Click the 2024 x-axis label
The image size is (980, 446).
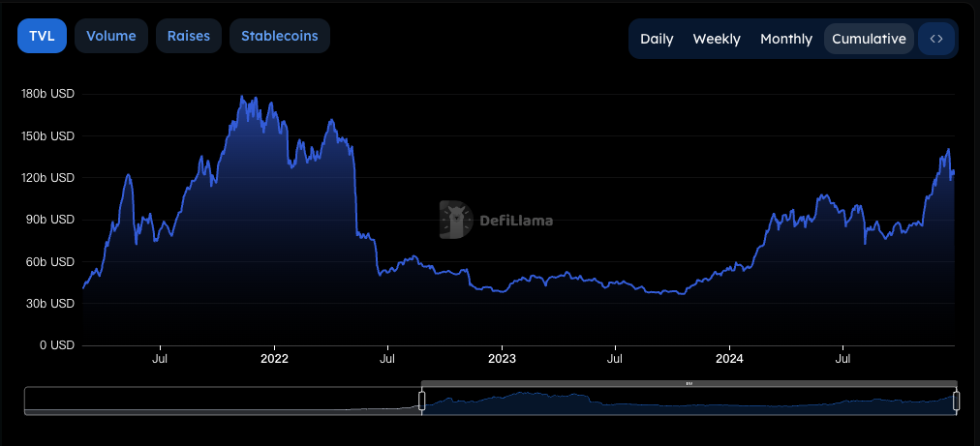[x=729, y=359]
